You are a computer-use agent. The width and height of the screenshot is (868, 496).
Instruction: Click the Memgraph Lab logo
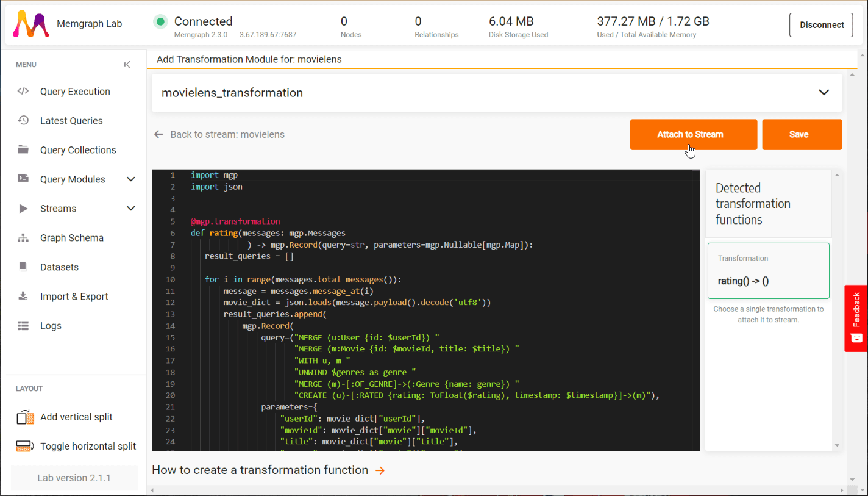click(31, 24)
